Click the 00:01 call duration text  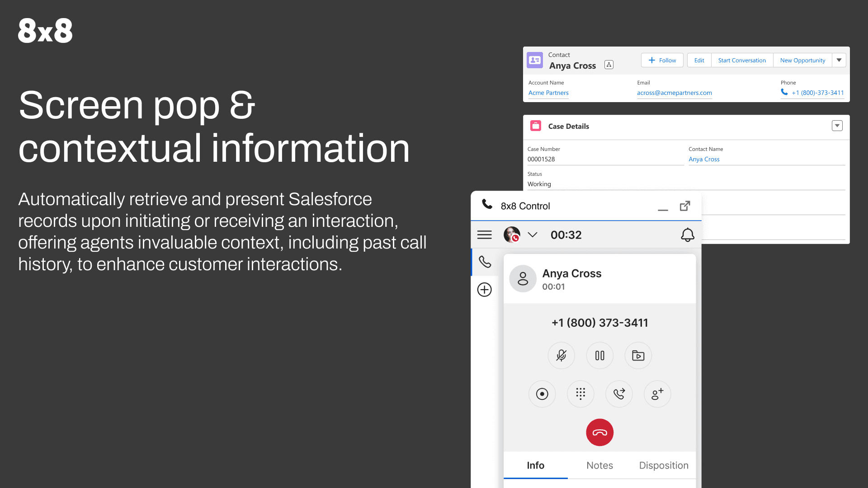(x=553, y=286)
